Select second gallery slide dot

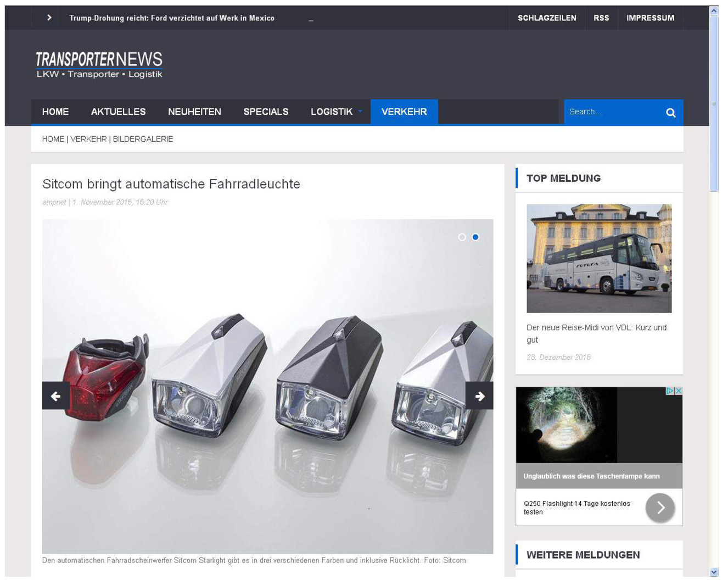[x=475, y=237]
